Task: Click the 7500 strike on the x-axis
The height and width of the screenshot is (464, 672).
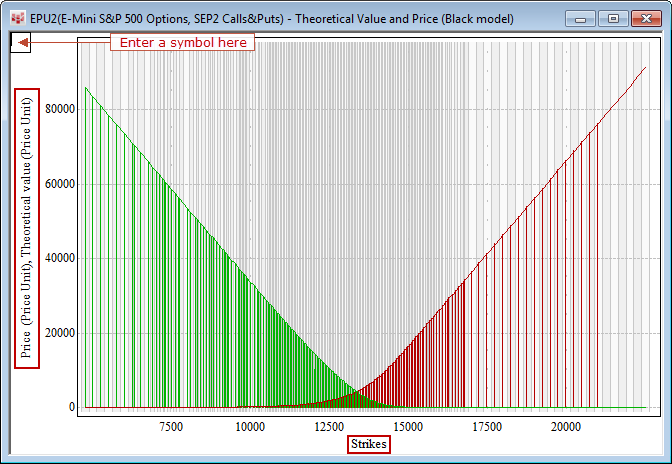Action: 171,426
